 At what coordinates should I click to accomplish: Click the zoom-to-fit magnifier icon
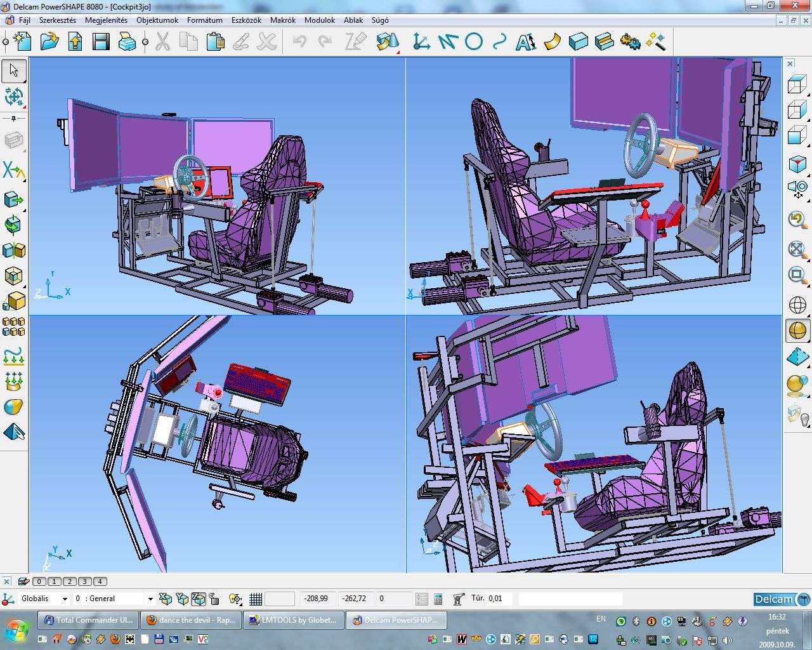point(797,249)
